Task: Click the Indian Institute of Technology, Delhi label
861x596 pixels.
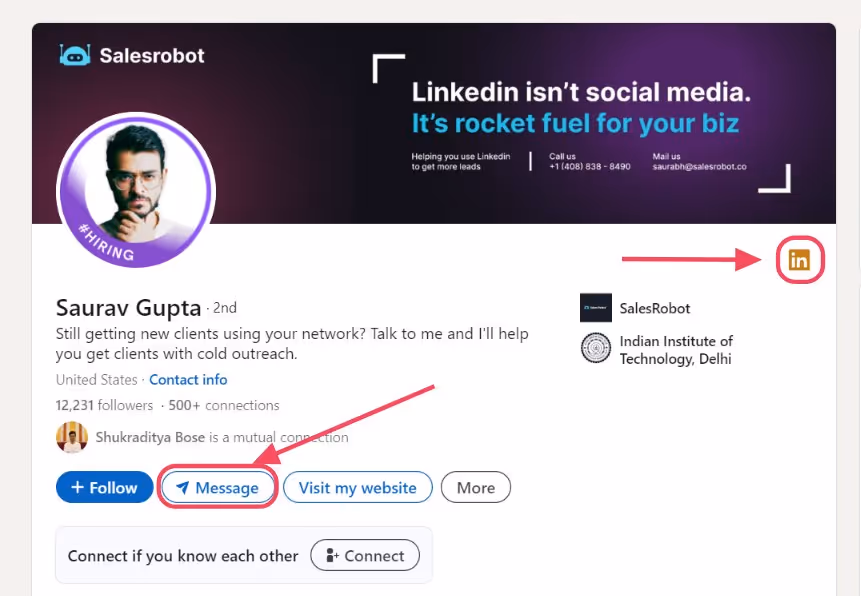Action: (x=676, y=349)
